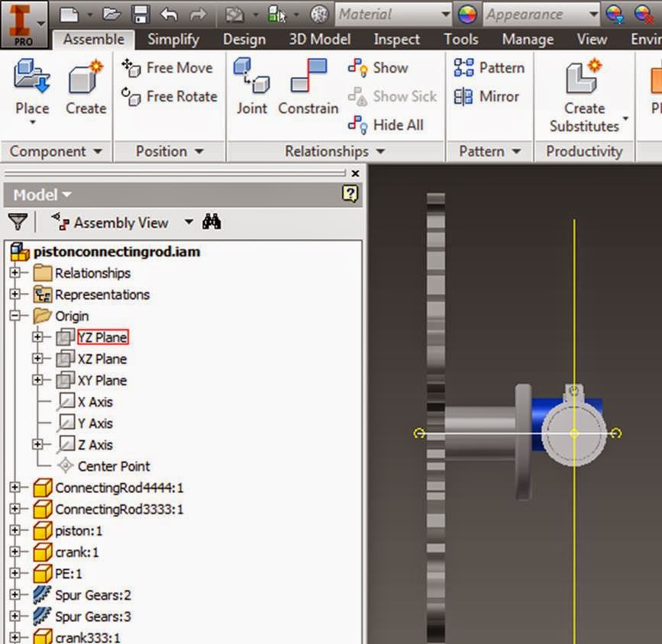Select piston:1 in the model tree
Image resolution: width=662 pixels, height=644 pixels.
pos(78,530)
